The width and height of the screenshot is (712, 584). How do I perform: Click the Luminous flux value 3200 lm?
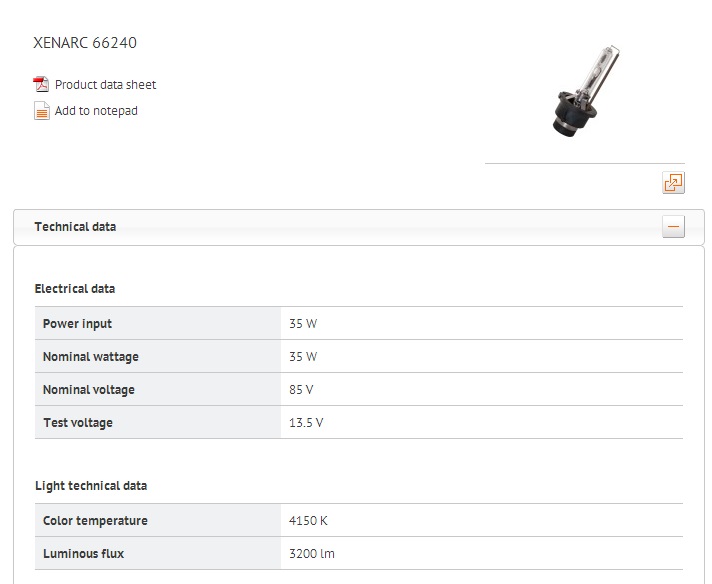pos(312,554)
